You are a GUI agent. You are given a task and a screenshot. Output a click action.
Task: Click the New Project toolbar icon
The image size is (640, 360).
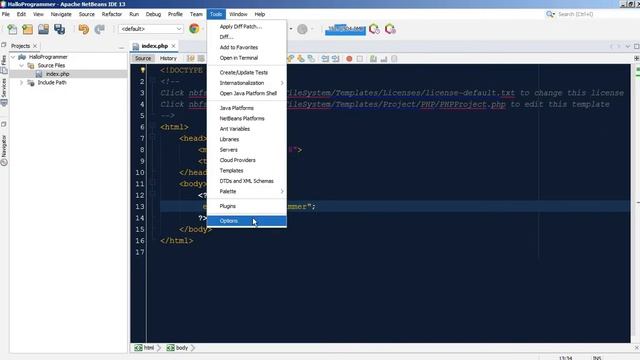pyautogui.click(x=27, y=29)
